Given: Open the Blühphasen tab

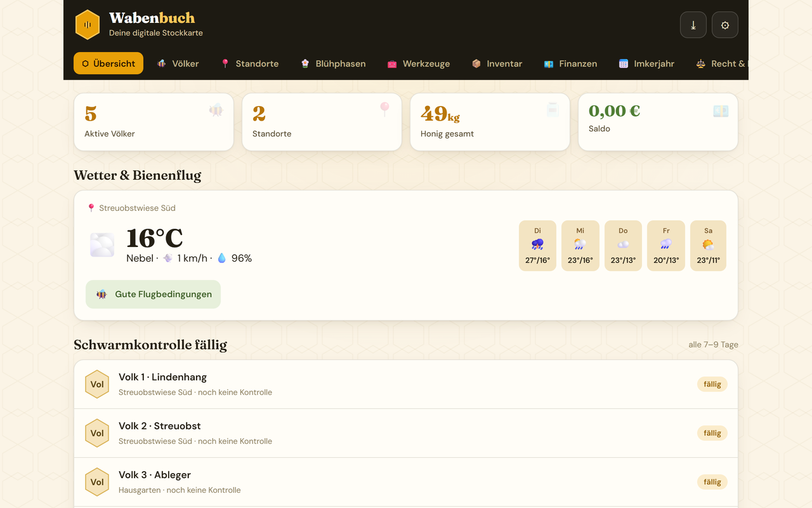Looking at the screenshot, I should (x=333, y=63).
